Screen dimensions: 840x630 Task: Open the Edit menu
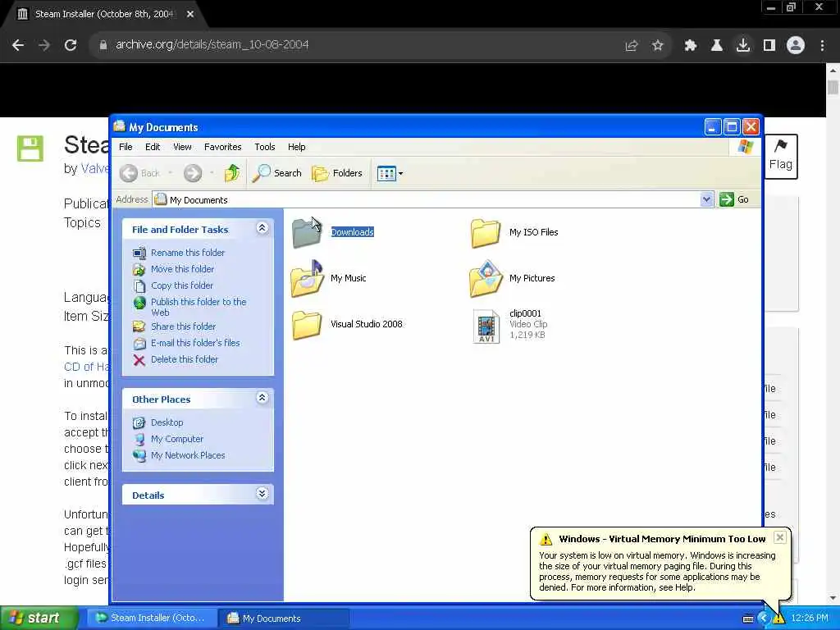click(x=153, y=147)
